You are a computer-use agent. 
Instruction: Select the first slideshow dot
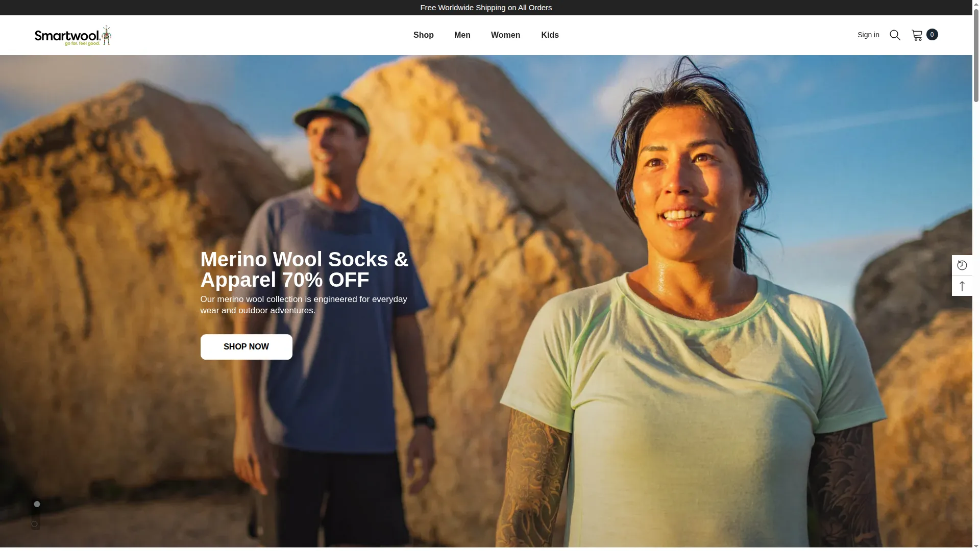[x=37, y=504]
